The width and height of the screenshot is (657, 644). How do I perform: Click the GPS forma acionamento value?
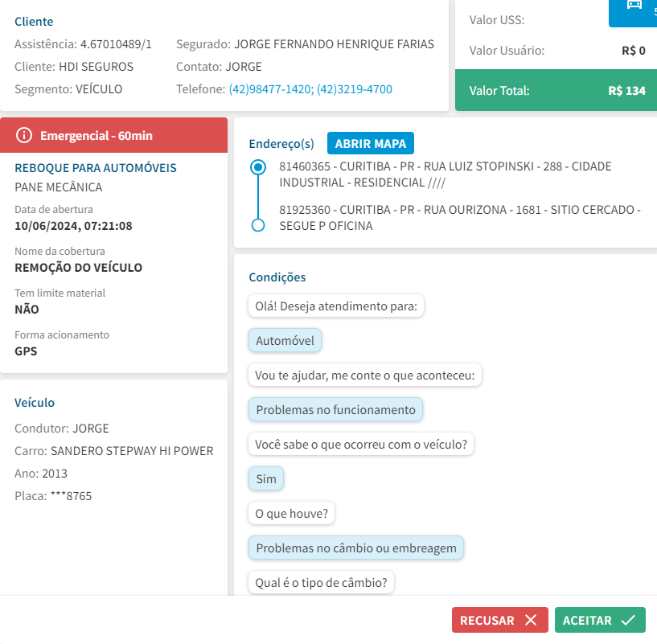point(26,351)
